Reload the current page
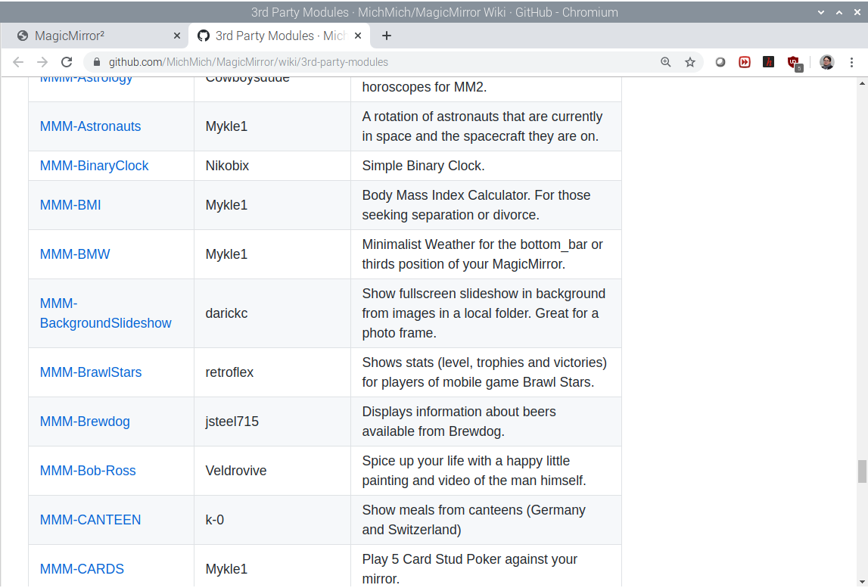Image resolution: width=868 pixels, height=588 pixels. (67, 62)
